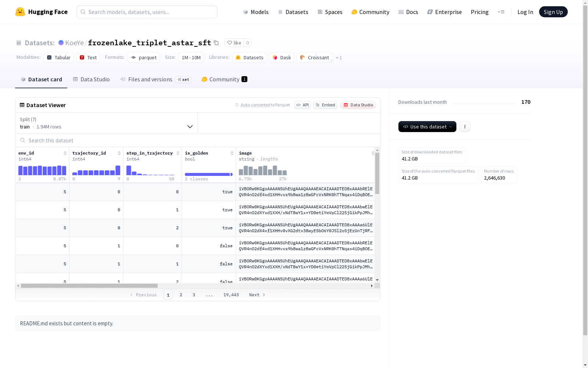Open the dataset viewer API button
This screenshot has width=588, height=368.
[x=302, y=105]
